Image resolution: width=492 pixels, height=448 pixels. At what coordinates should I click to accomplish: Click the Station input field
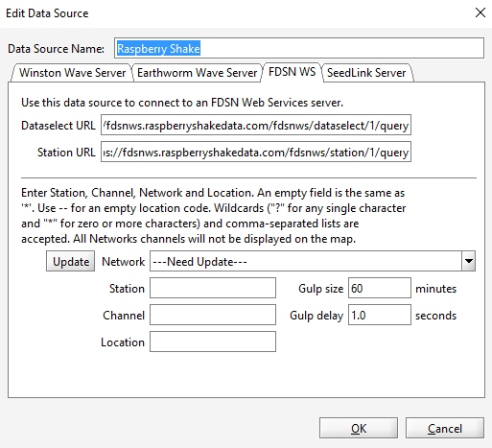pyautogui.click(x=213, y=288)
